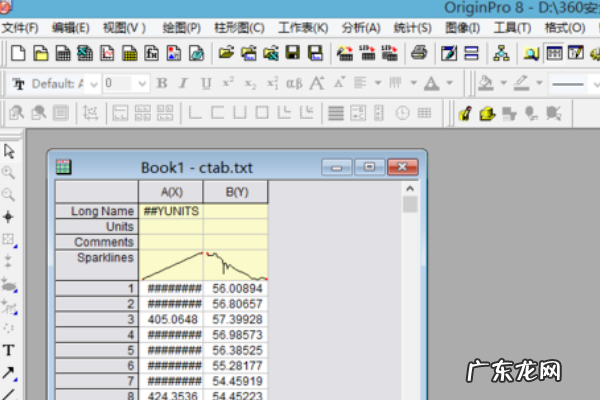
Task: Select the Text tool (T)
Action: (x=9, y=350)
